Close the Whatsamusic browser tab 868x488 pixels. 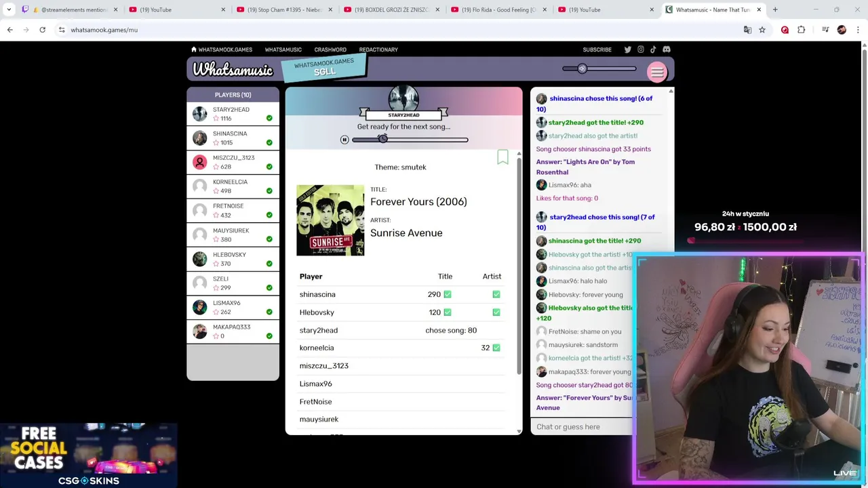point(759,9)
